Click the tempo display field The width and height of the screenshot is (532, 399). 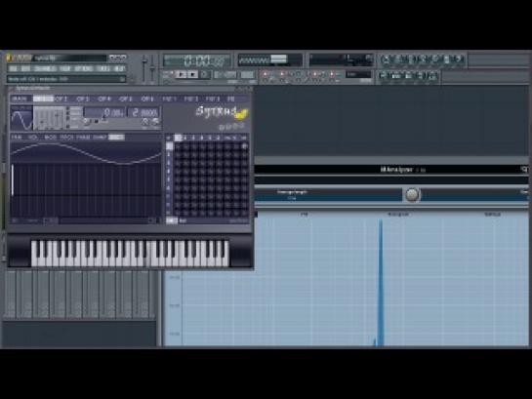click(225, 74)
